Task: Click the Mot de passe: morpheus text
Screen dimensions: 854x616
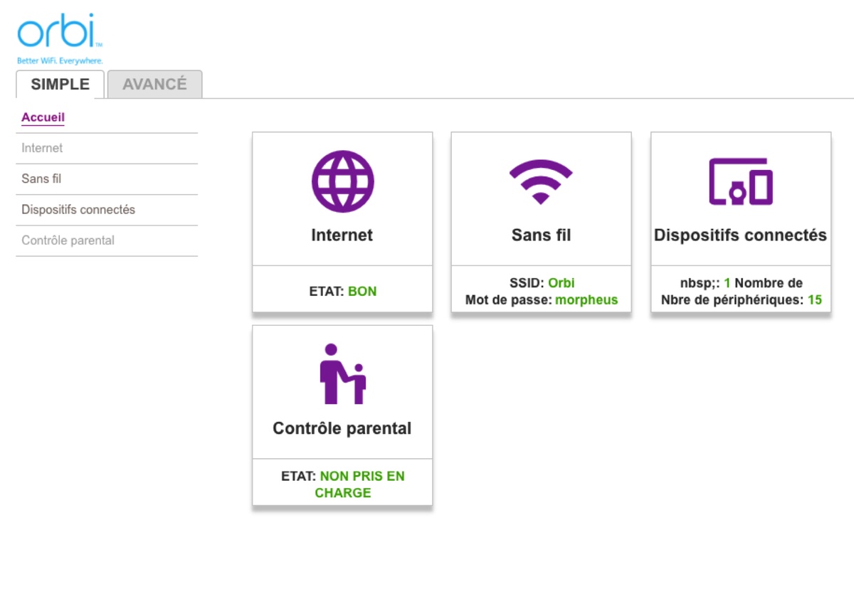Action: click(542, 300)
